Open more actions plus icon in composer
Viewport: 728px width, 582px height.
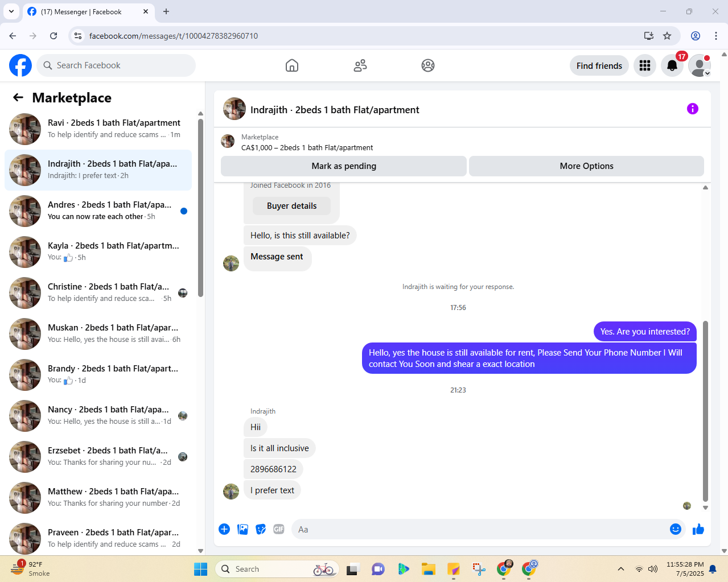(x=224, y=529)
